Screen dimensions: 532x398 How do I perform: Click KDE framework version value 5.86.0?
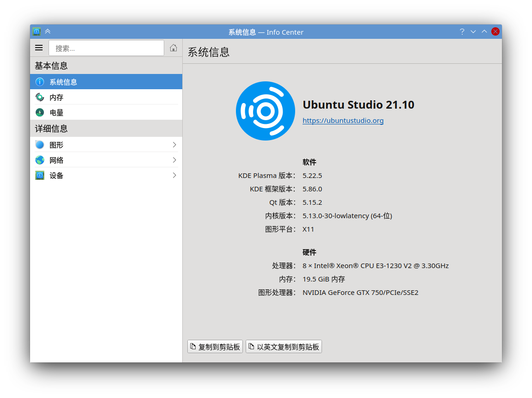point(312,189)
